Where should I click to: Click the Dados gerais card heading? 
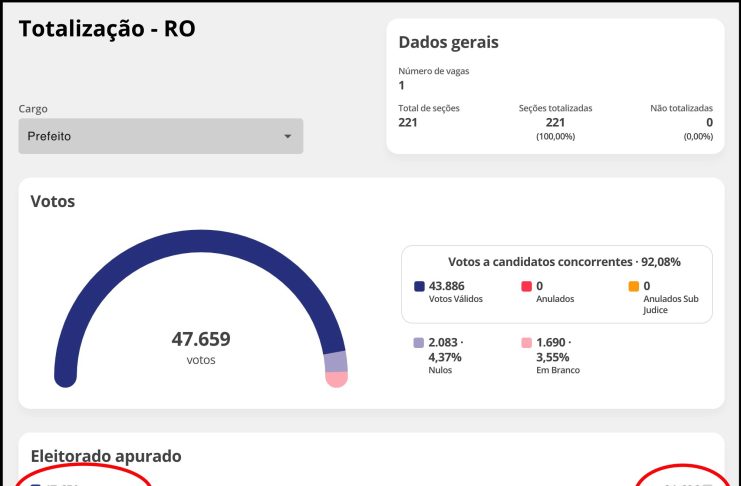pos(448,42)
